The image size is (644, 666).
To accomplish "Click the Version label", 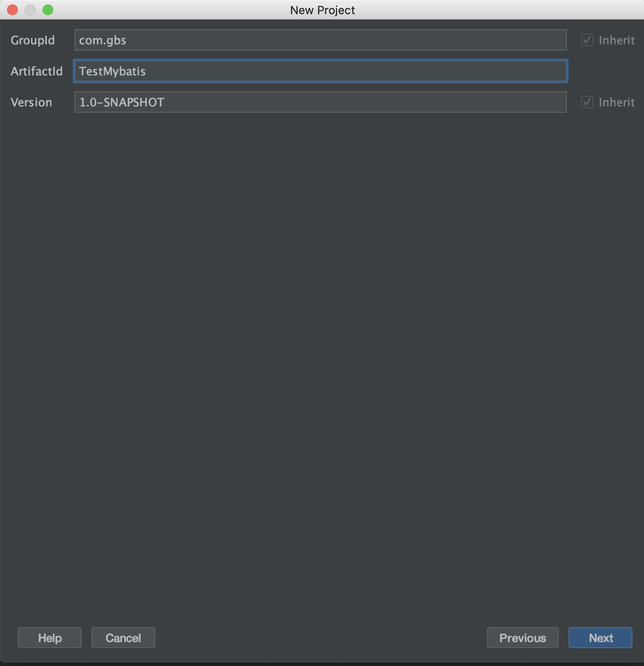I will (31, 102).
